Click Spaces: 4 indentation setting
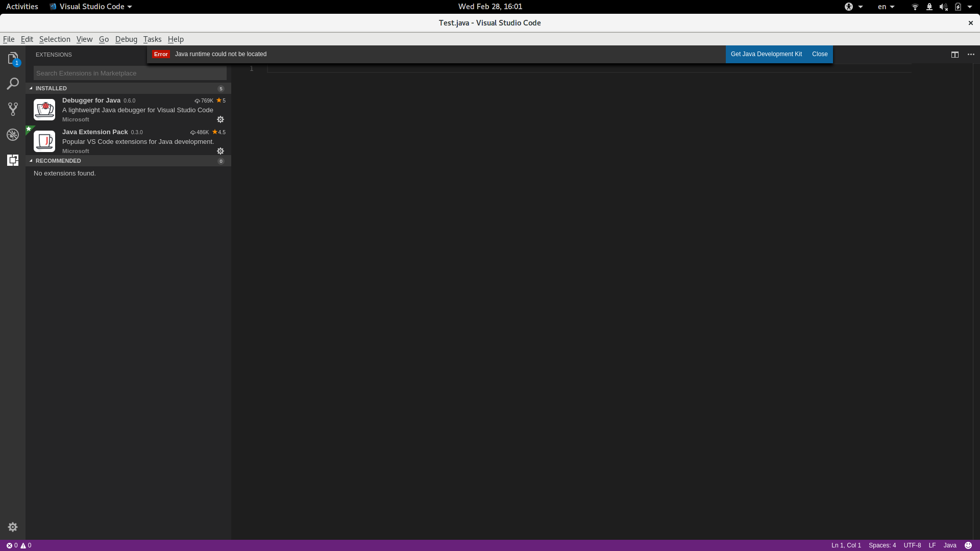980x551 pixels. tap(882, 545)
